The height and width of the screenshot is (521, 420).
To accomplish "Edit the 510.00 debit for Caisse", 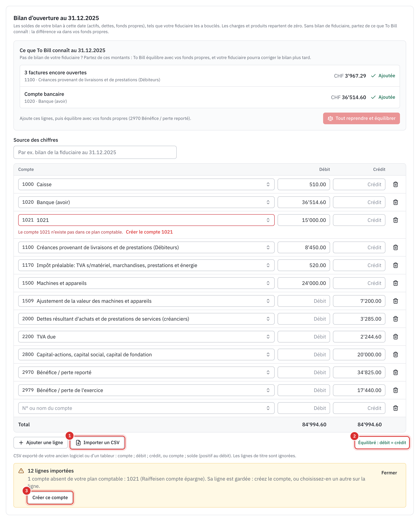I will [x=304, y=184].
